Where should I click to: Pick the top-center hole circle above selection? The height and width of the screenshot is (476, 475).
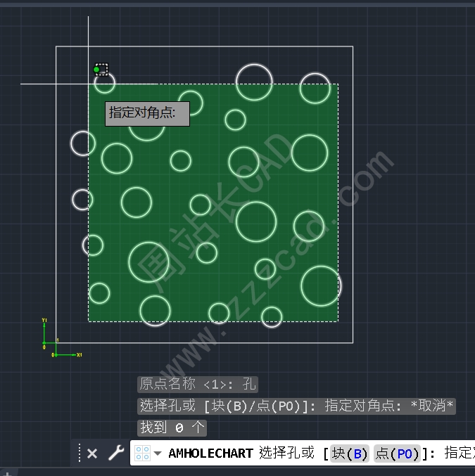coord(254,81)
